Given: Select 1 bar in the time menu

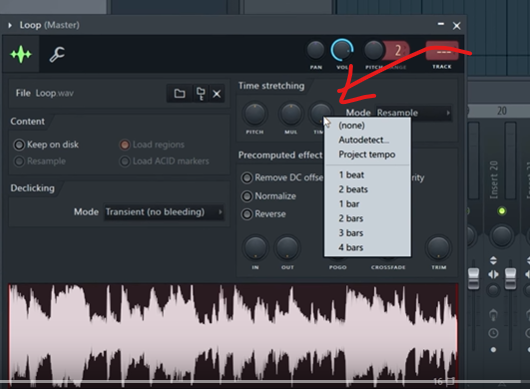Looking at the screenshot, I should (x=367, y=204).
